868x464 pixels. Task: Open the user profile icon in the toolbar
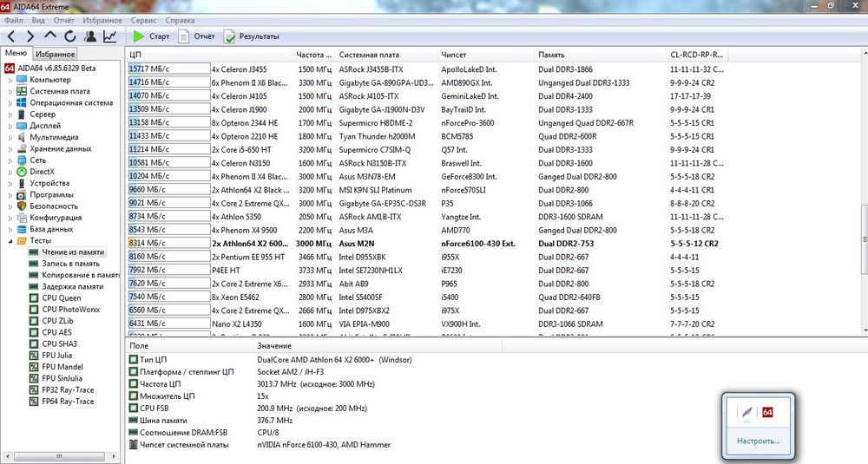[x=89, y=36]
